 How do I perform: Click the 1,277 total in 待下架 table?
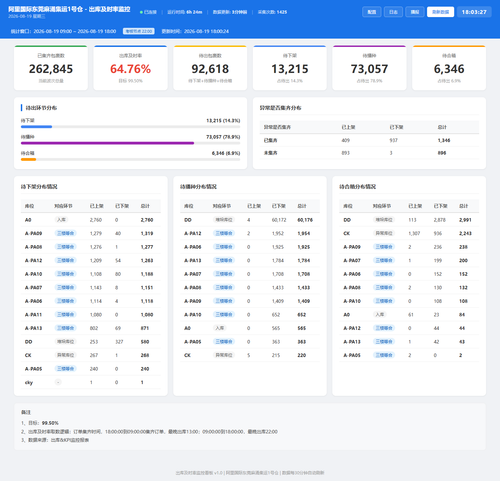coord(147,247)
